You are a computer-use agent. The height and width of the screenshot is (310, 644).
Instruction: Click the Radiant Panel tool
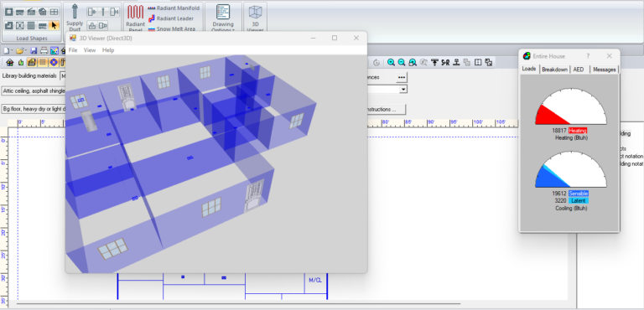pyautogui.click(x=135, y=18)
